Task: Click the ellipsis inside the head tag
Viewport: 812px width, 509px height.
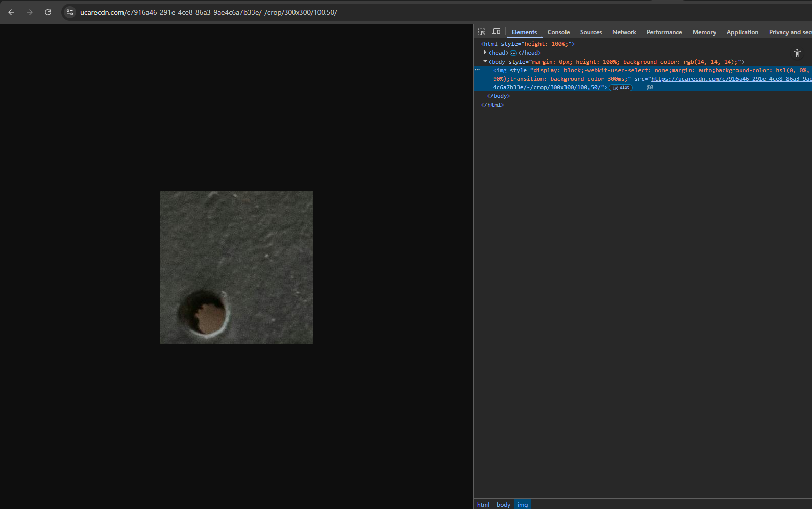Action: tap(513, 53)
